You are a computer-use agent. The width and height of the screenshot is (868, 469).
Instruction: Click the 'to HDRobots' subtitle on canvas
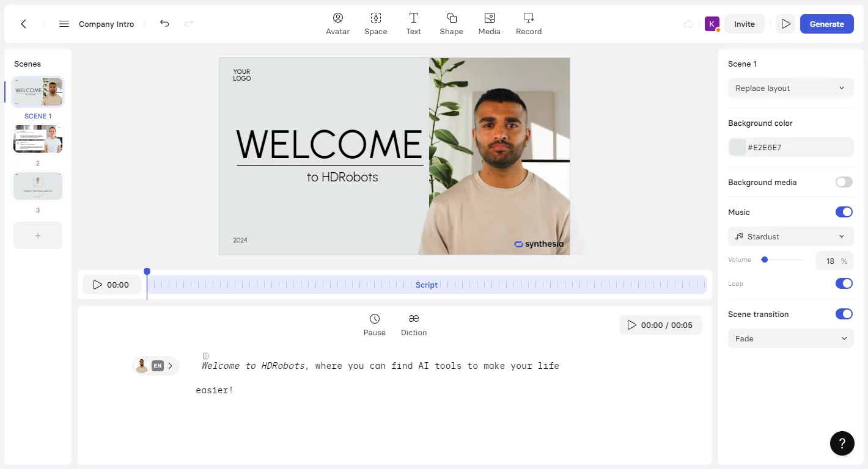coord(342,177)
